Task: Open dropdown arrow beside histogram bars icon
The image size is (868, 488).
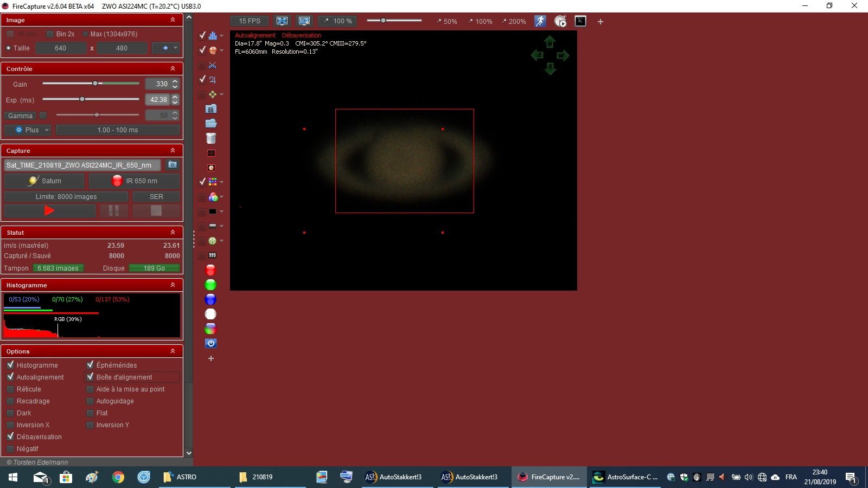Action: pyautogui.click(x=221, y=36)
